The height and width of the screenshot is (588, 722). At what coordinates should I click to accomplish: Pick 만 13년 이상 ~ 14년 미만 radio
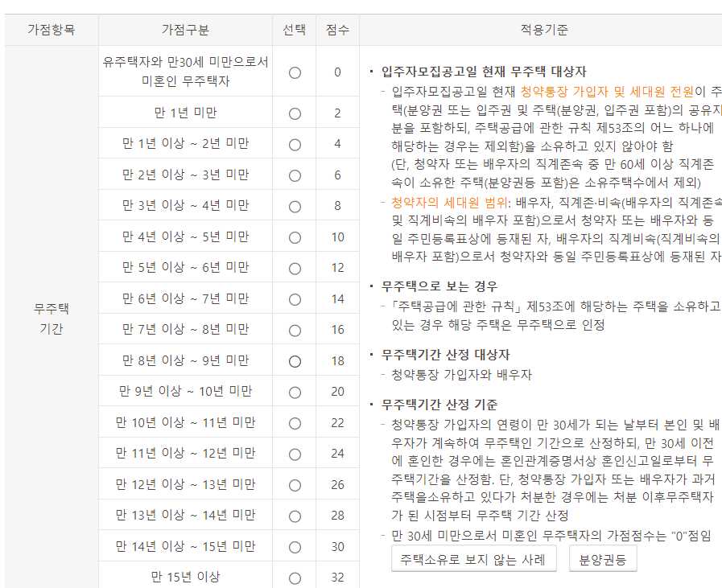click(295, 516)
